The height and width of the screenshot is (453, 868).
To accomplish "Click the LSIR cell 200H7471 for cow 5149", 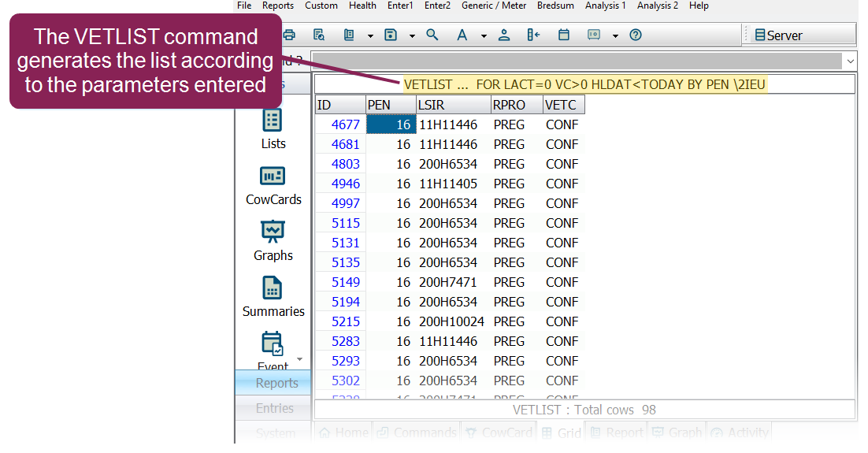I will 447,282.
